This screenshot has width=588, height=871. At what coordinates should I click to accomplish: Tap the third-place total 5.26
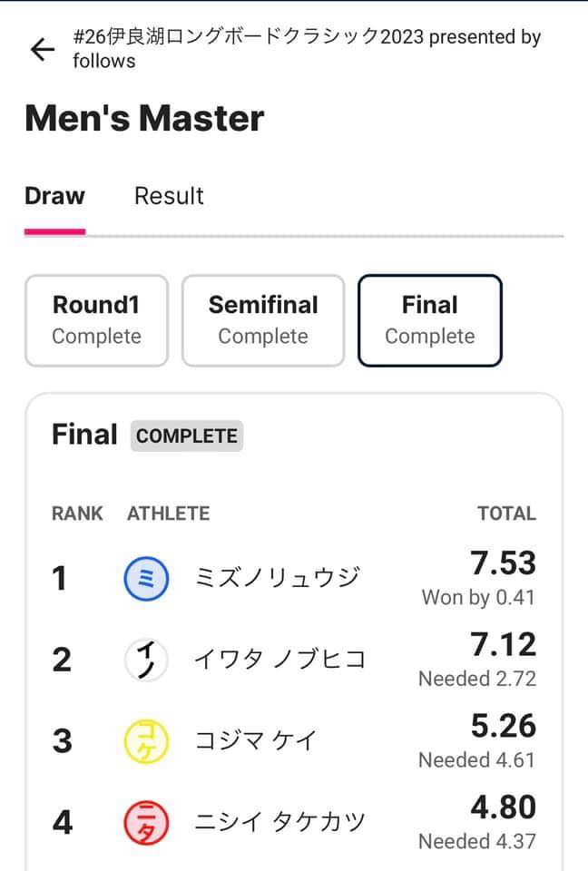(x=503, y=726)
